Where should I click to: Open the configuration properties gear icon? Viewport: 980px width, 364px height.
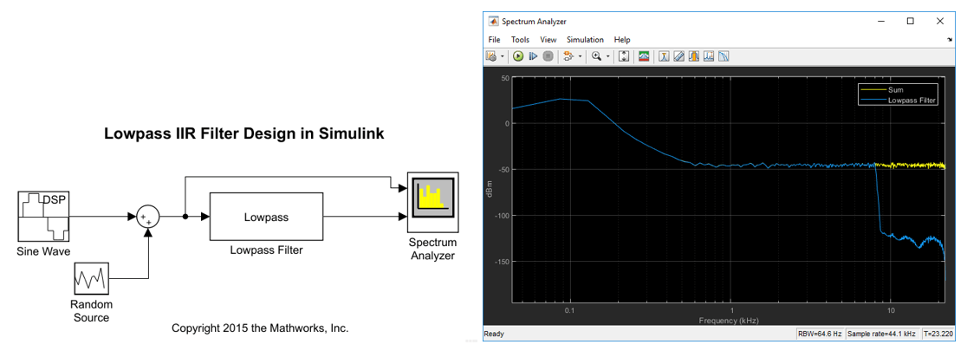pos(491,56)
